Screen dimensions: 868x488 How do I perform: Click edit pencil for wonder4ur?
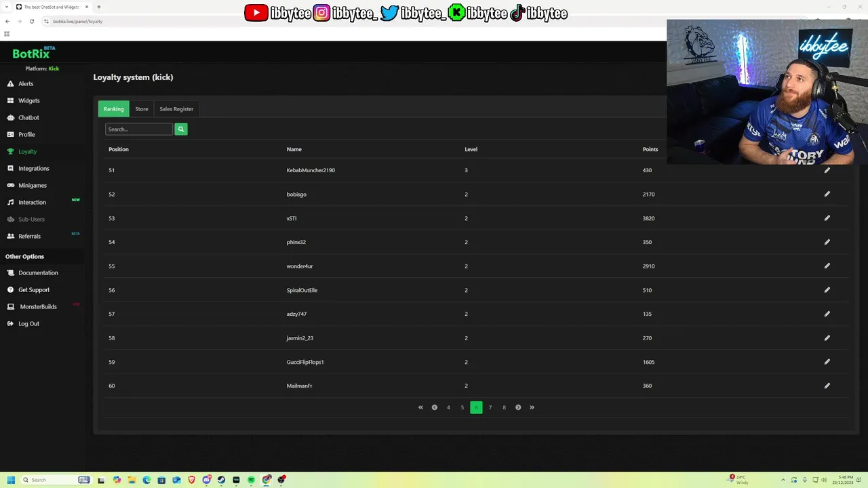(827, 266)
